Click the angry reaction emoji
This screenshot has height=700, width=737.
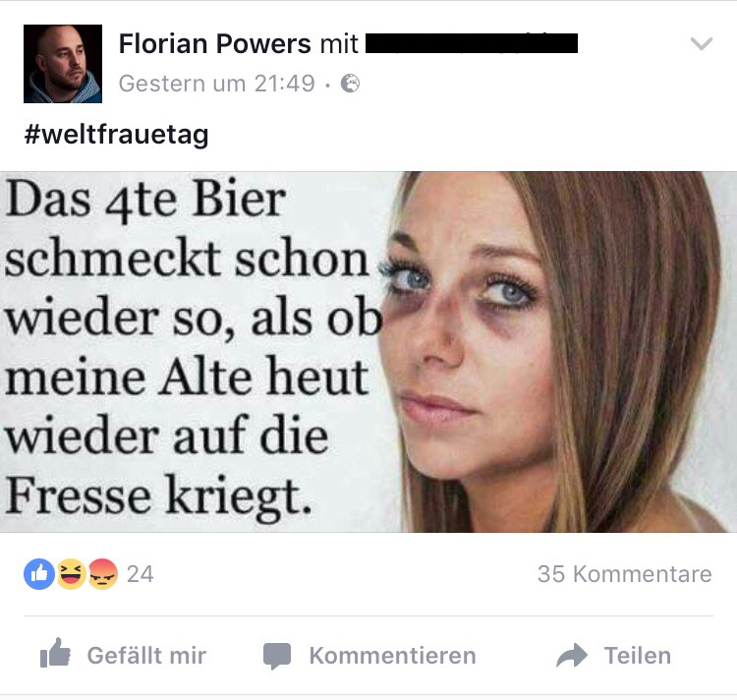[x=102, y=574]
